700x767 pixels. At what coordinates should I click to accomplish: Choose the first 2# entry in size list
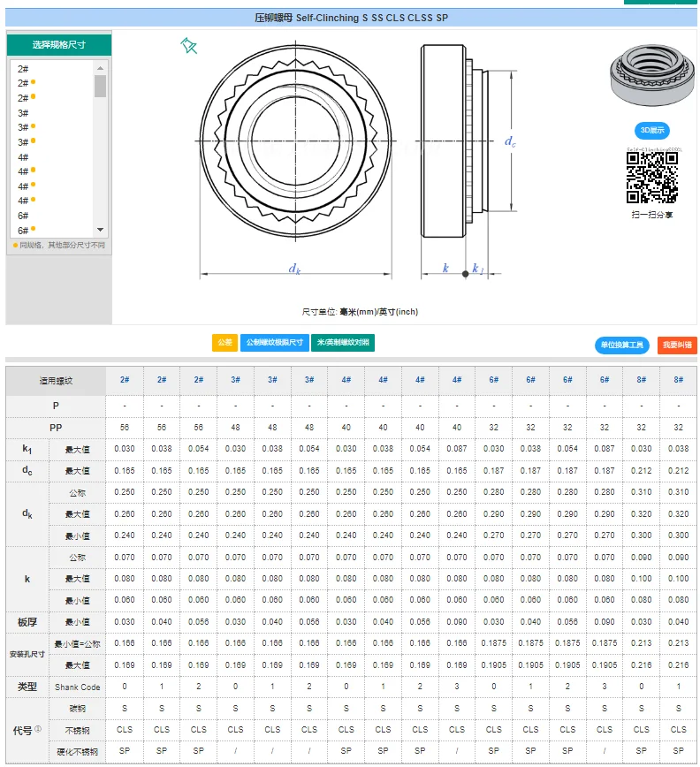[23, 69]
